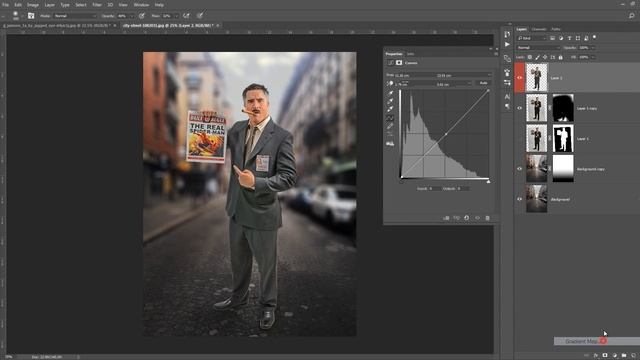Open the Actions panel play icon

[x=507, y=44]
